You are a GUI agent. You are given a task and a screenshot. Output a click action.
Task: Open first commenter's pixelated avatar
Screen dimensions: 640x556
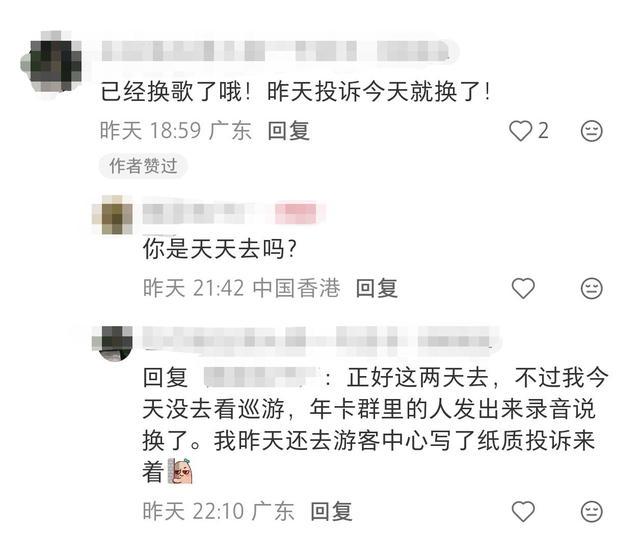pyautogui.click(x=51, y=62)
